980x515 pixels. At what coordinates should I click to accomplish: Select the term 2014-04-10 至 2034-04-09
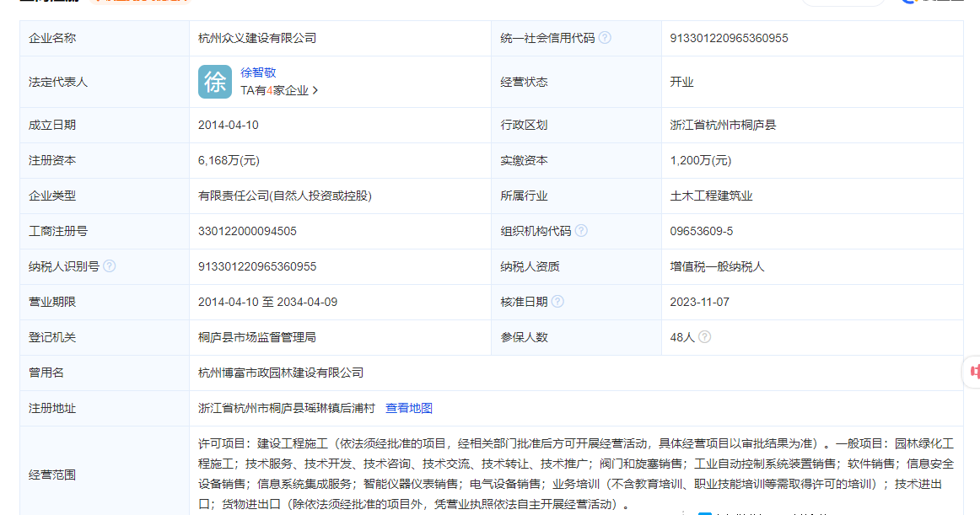[x=267, y=302]
